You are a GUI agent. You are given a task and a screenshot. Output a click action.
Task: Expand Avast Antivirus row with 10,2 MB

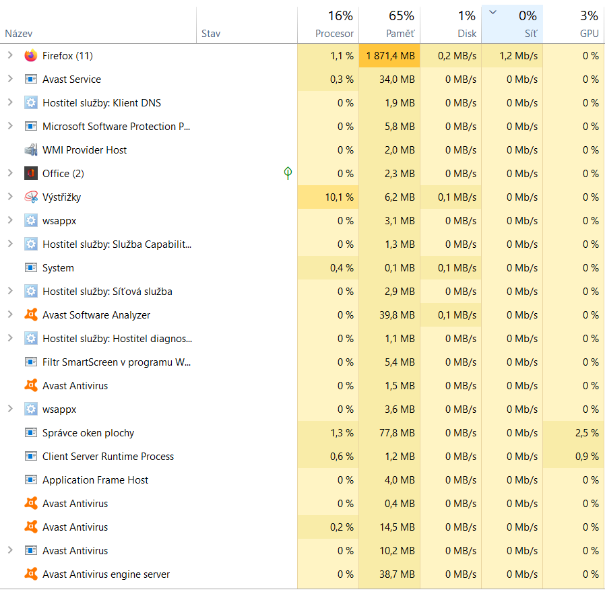coord(10,550)
